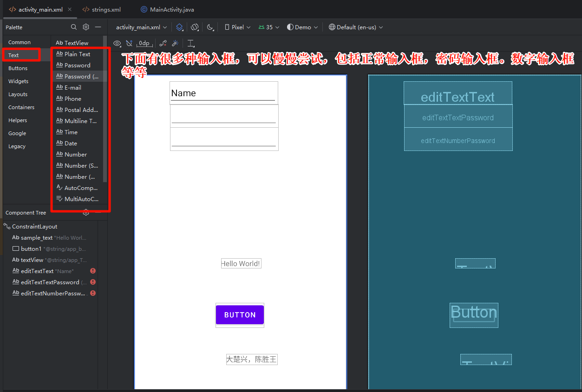The image size is (582, 392).
Task: Click the clear constraints icon
Action: (163, 43)
